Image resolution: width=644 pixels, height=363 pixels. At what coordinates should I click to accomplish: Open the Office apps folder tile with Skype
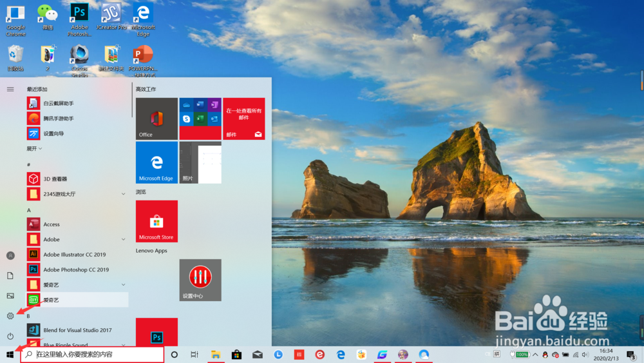click(200, 119)
